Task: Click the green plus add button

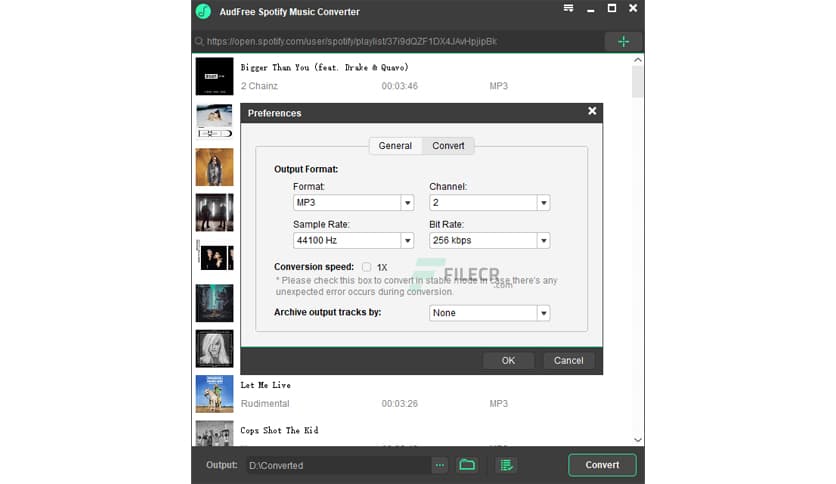Action: [623, 42]
